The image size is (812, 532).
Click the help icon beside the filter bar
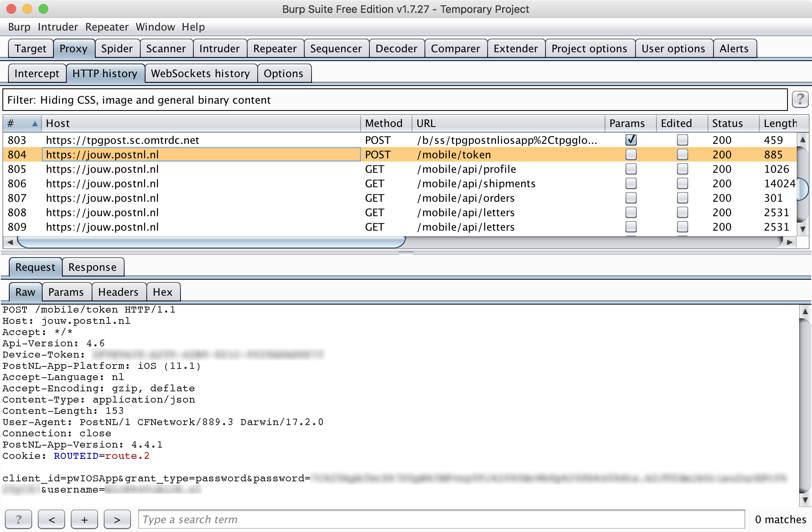800,100
